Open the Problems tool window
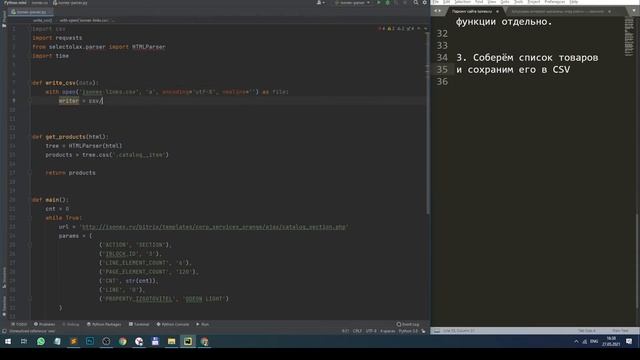This screenshot has height=360, width=640. (x=44, y=324)
